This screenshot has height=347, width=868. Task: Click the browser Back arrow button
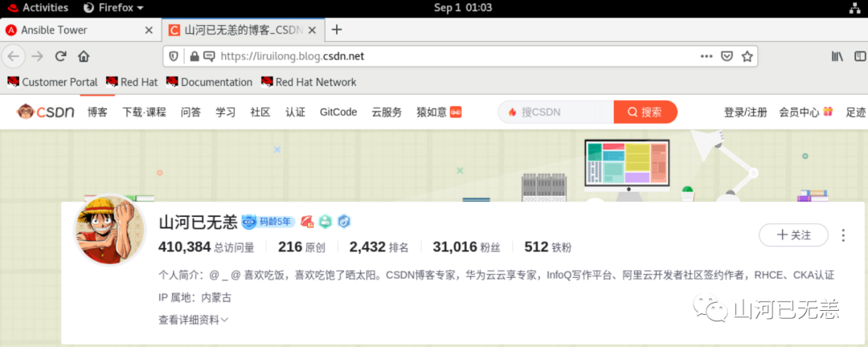[14, 56]
